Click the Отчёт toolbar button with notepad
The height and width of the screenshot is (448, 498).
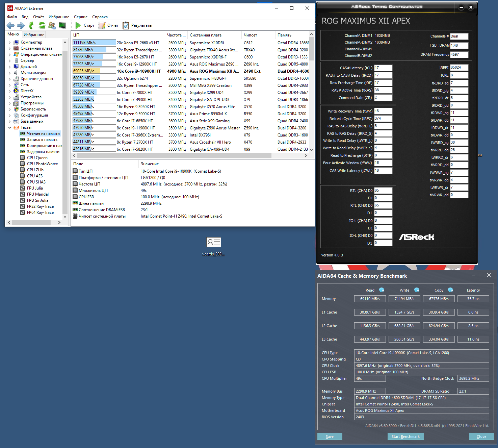pos(108,25)
